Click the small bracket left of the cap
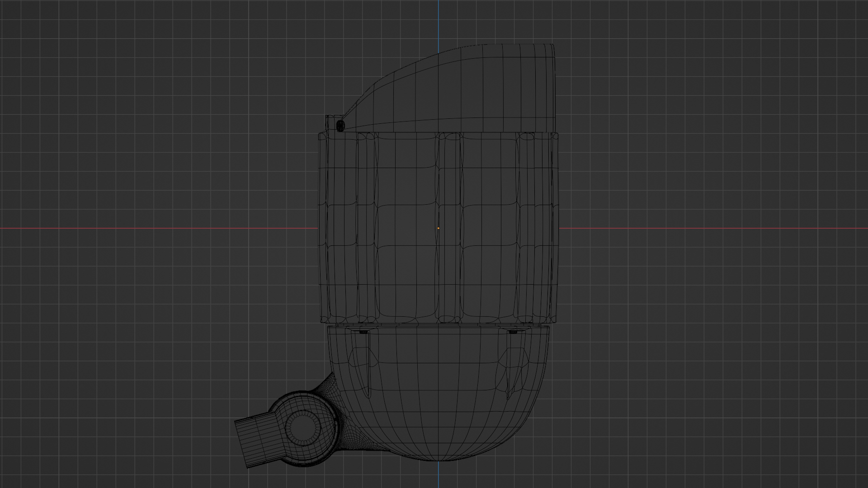 pyautogui.click(x=330, y=122)
